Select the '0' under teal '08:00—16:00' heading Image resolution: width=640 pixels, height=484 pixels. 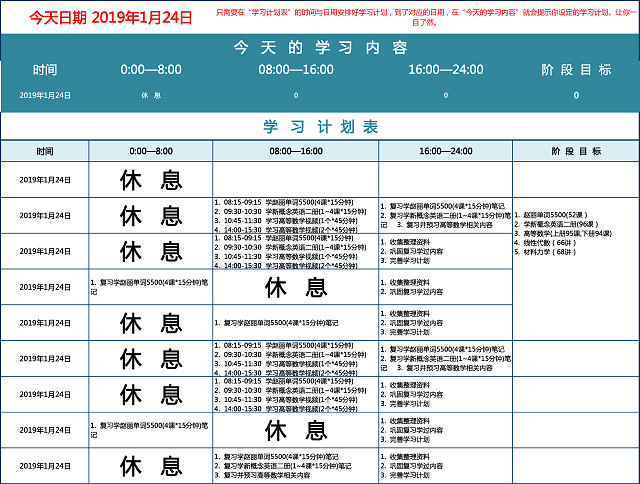tap(296, 95)
